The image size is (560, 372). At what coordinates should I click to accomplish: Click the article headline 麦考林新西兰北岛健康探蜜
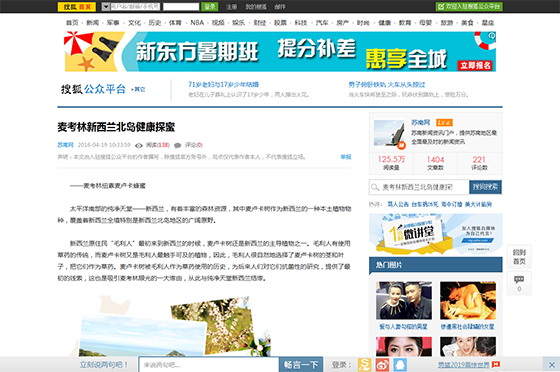pos(116,127)
